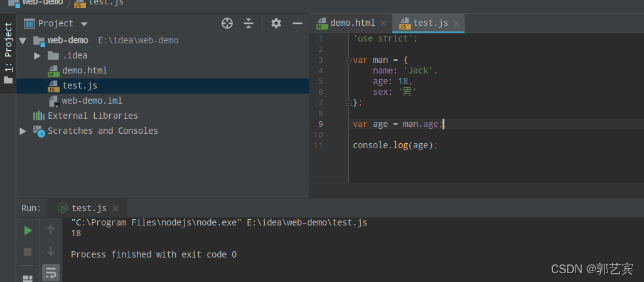
Task: Click the down arrow in Run panel
Action: (x=51, y=251)
